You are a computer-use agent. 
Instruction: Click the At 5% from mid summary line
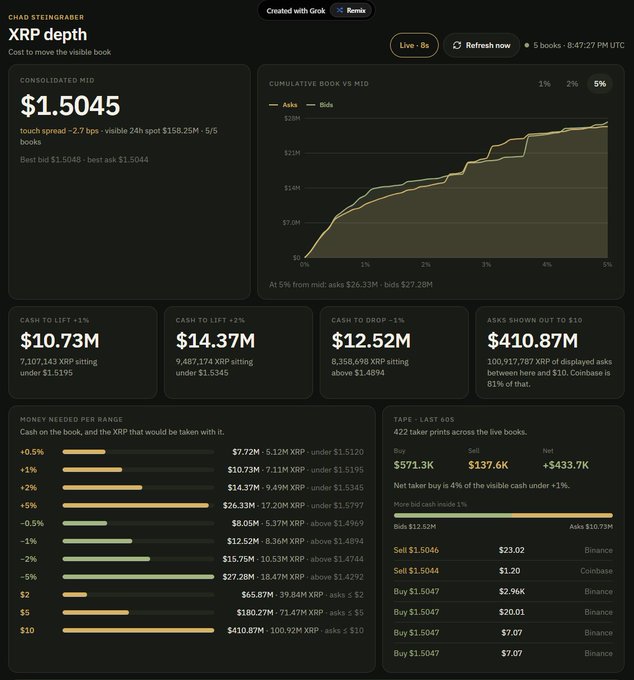coord(351,284)
